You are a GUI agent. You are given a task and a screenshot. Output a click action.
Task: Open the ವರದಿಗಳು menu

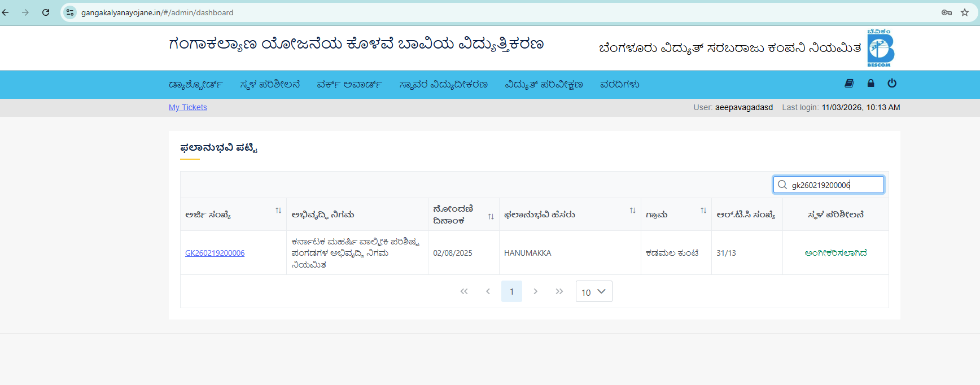click(619, 85)
